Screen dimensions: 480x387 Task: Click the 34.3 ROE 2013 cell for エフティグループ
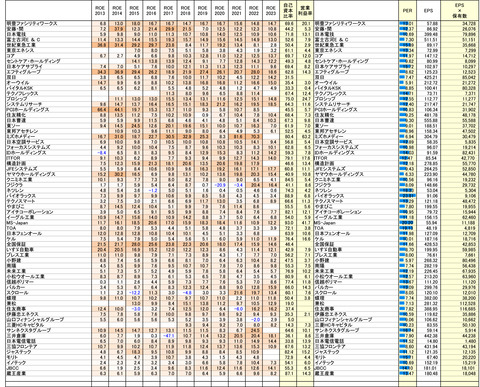tap(100, 72)
